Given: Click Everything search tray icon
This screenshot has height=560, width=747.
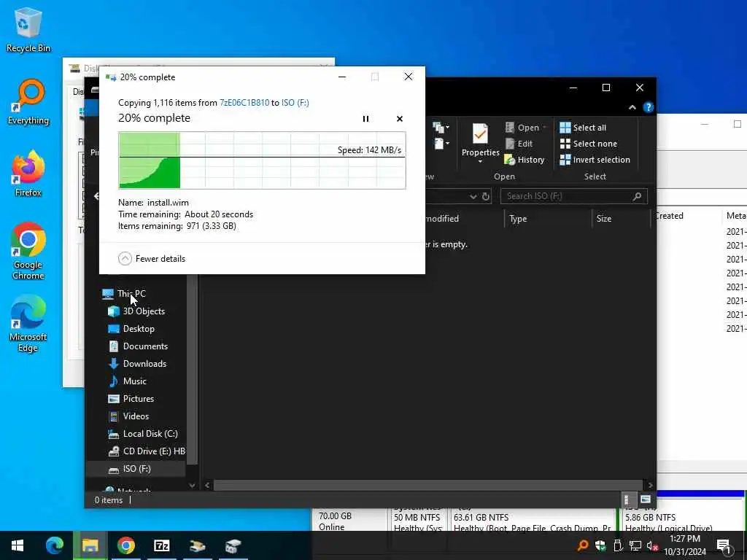Looking at the screenshot, I should pos(582,545).
